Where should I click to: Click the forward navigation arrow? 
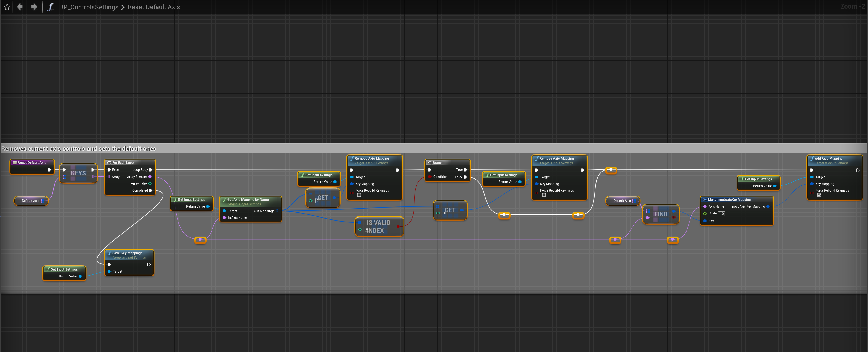click(34, 7)
